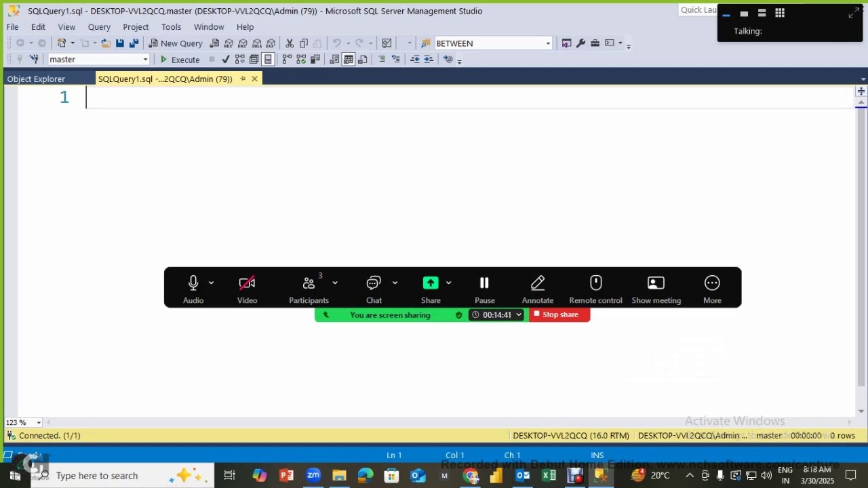Viewport: 868px width, 488px height.
Task: Open Query Options icon
Action: (254, 60)
